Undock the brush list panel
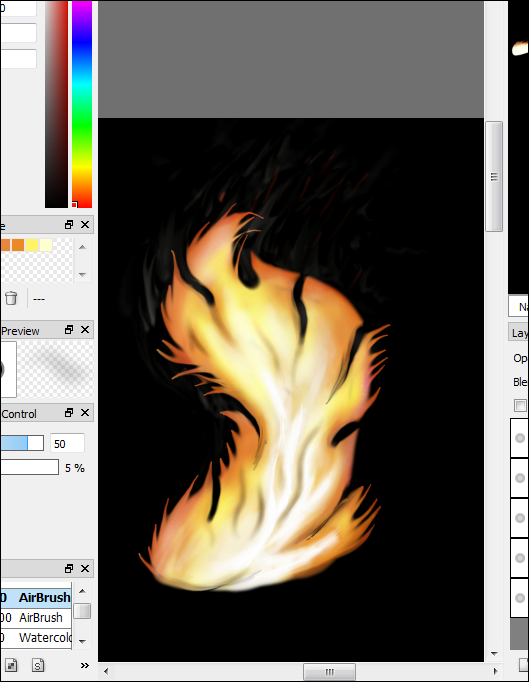529x682 pixels. pos(69,568)
